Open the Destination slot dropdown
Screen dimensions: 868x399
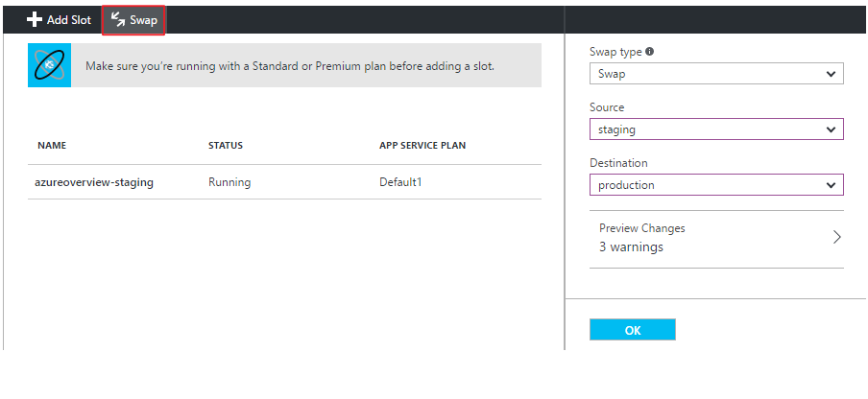[716, 184]
